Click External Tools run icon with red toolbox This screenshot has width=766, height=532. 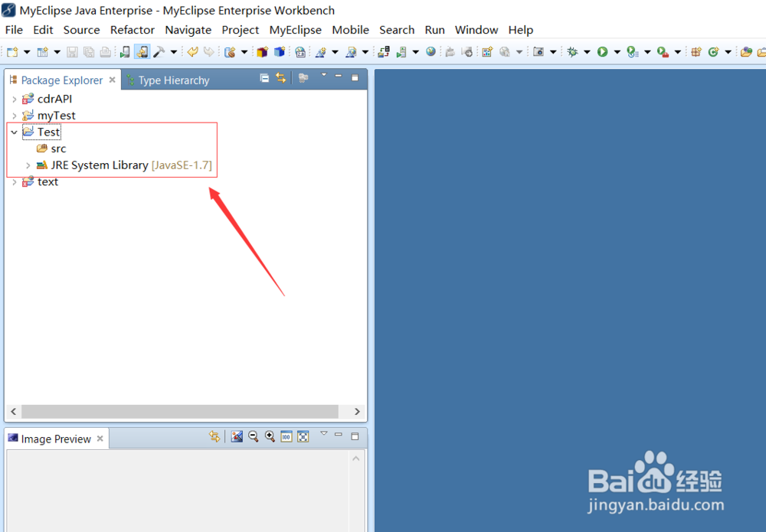(x=663, y=52)
